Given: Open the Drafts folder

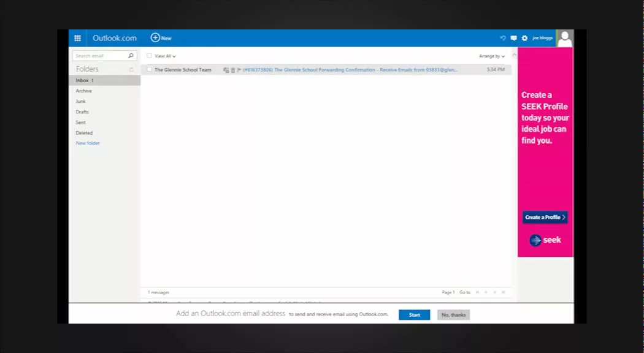Looking at the screenshot, I should pyautogui.click(x=82, y=112).
